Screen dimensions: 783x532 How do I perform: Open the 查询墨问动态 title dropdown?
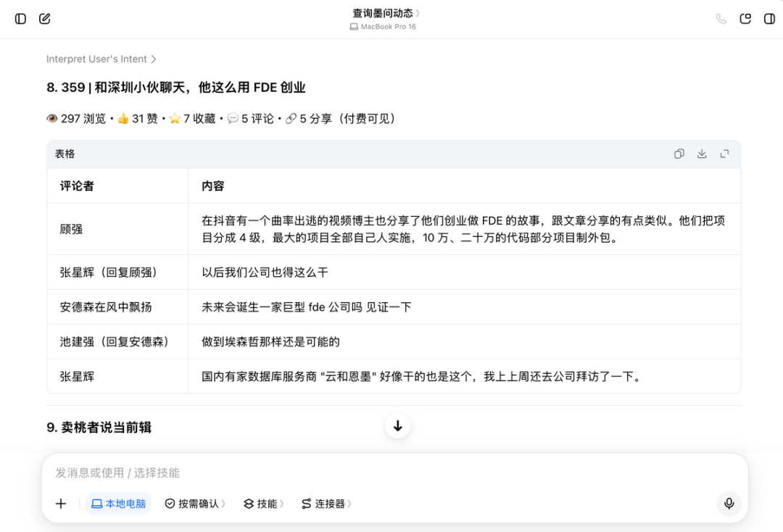386,13
